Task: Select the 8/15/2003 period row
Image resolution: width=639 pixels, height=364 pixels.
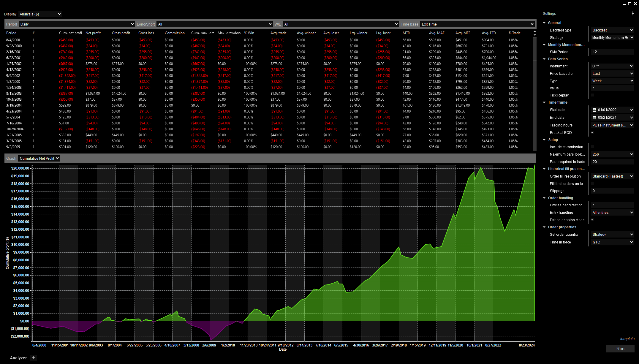Action: pyautogui.click(x=269, y=93)
